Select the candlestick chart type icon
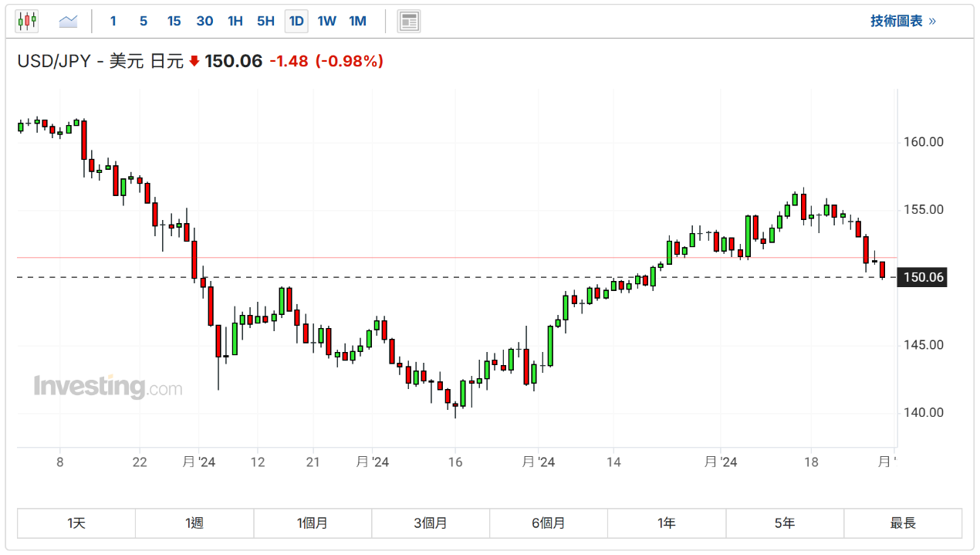Screen dimensions: 980x555 point(27,21)
